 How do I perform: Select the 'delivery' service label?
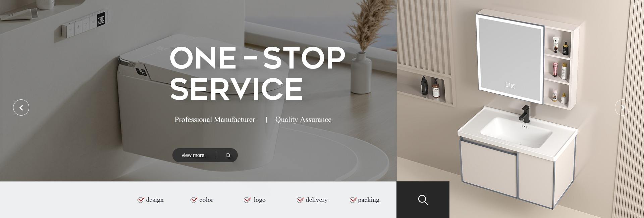pos(317,200)
